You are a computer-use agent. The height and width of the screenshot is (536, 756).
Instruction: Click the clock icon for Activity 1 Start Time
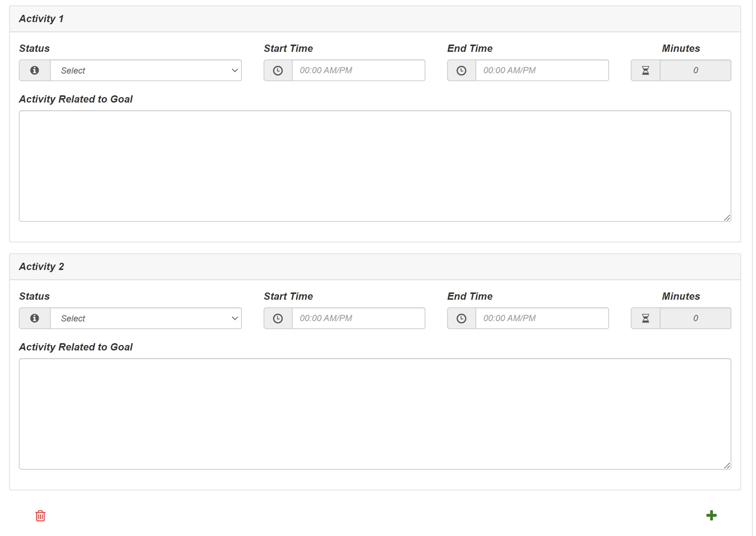(x=278, y=70)
